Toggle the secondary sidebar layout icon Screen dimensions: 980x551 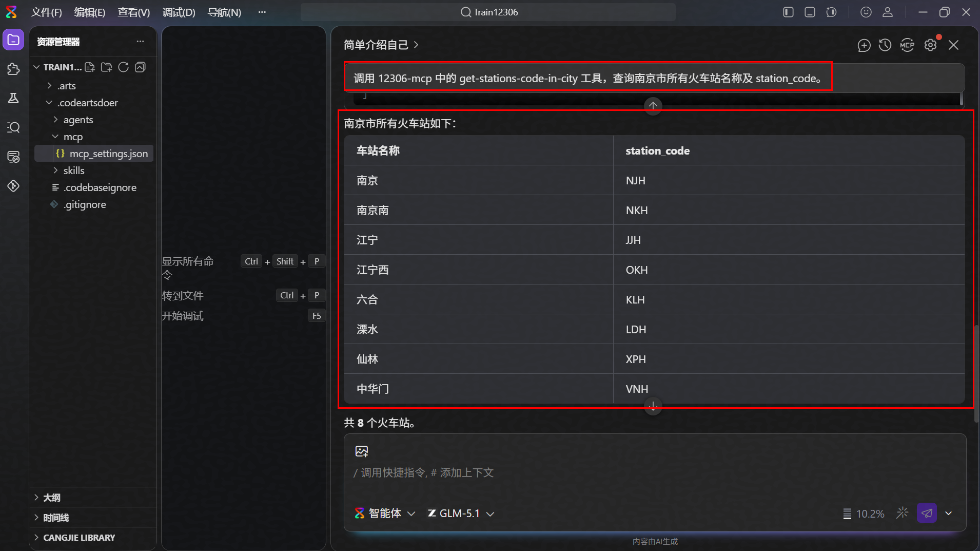pos(831,12)
